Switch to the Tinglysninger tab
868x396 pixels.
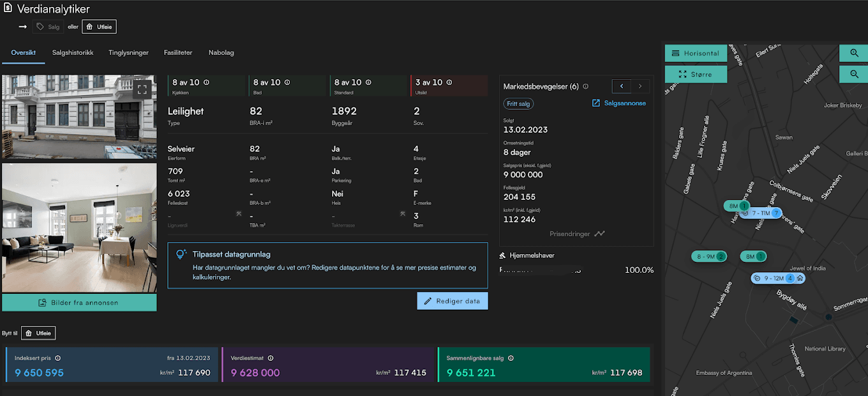click(128, 52)
